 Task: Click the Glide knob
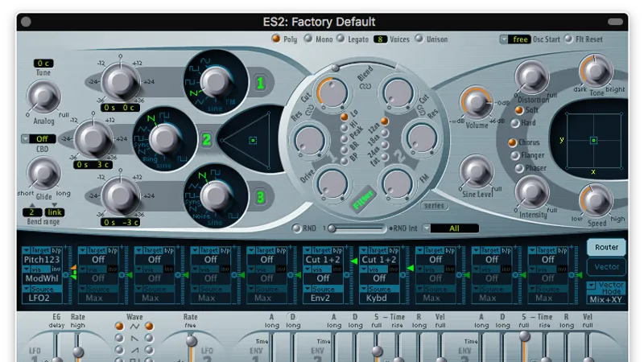(43, 173)
